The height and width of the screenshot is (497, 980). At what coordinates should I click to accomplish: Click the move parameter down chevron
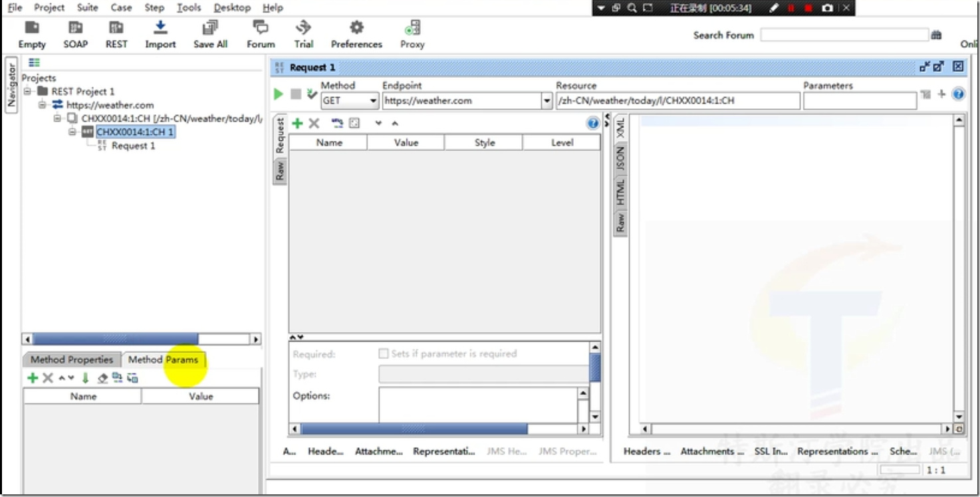378,123
